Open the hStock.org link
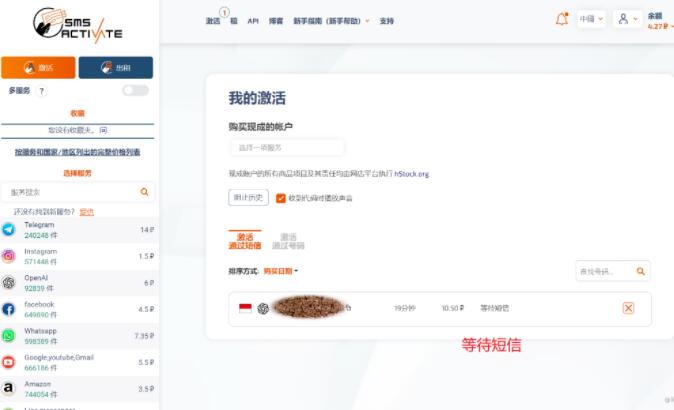The width and height of the screenshot is (674, 410). 412,174
